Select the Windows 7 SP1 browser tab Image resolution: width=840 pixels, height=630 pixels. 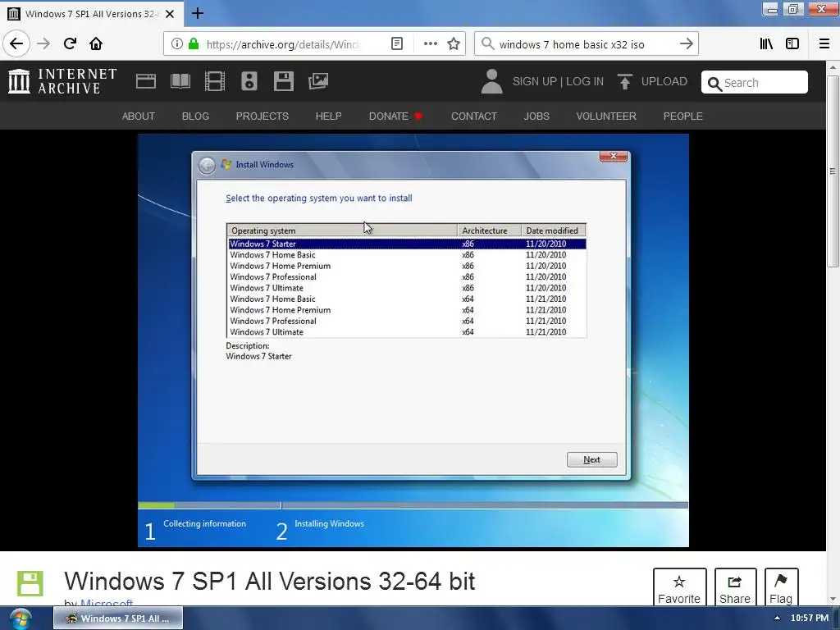pos(92,14)
